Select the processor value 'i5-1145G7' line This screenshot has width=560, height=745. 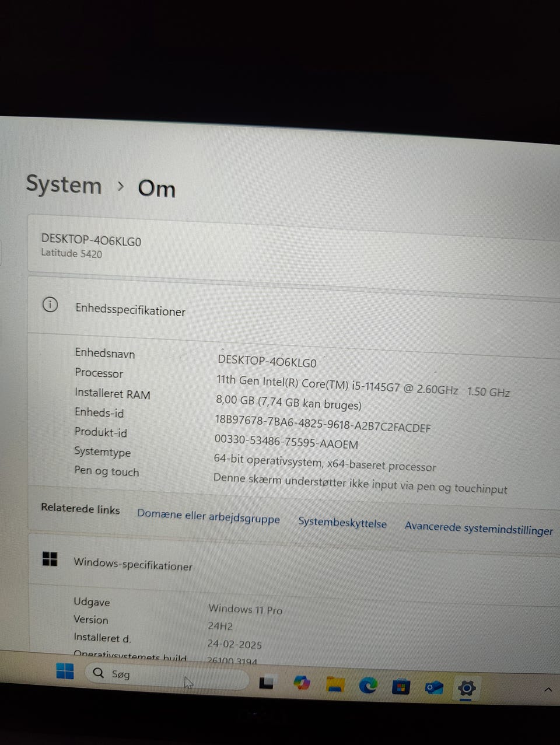(x=363, y=386)
